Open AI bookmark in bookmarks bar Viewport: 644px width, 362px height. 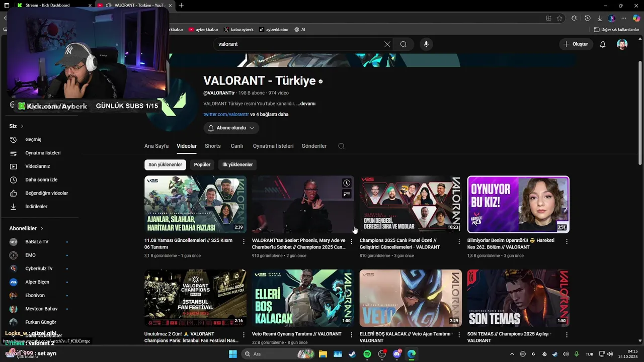pyautogui.click(x=300, y=30)
